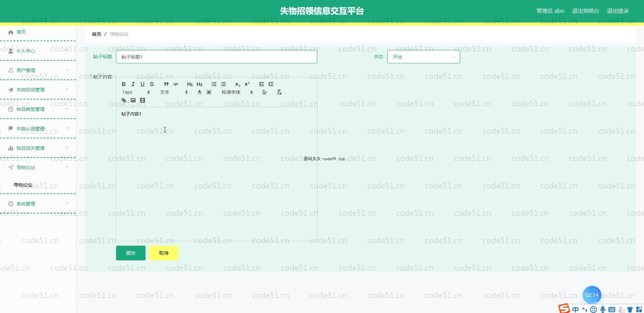Click the 帖子标题 input field
The width and height of the screenshot is (644, 313).
point(216,57)
